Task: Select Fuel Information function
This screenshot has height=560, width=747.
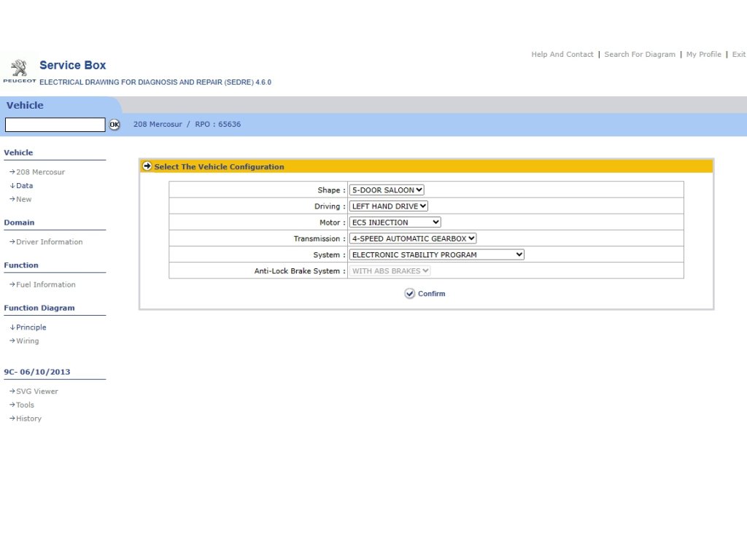Action: (x=45, y=285)
